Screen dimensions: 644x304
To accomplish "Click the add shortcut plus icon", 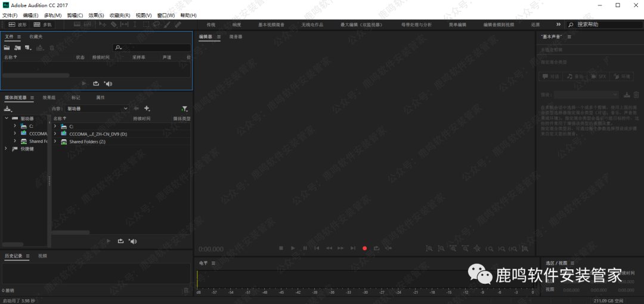I will click(147, 109).
